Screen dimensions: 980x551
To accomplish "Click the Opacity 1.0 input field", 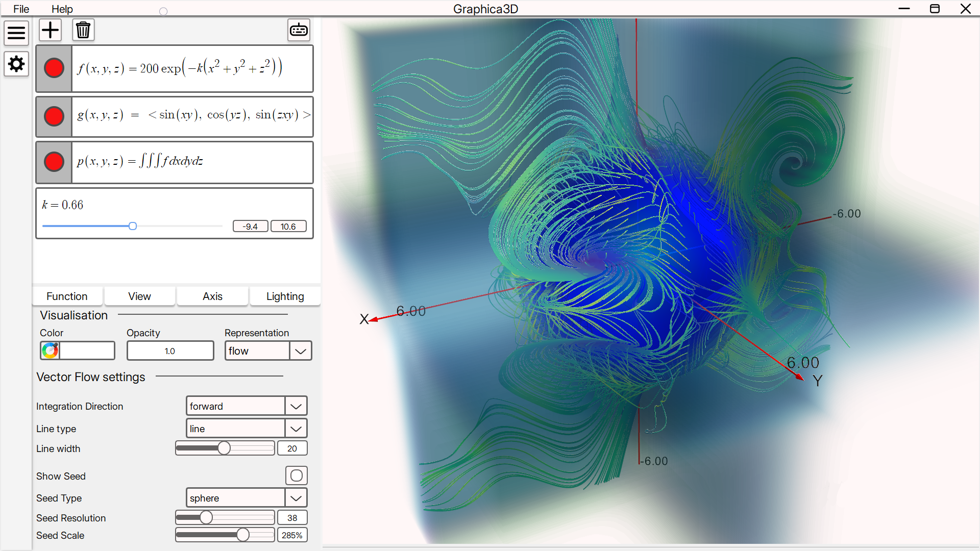I will (170, 350).
